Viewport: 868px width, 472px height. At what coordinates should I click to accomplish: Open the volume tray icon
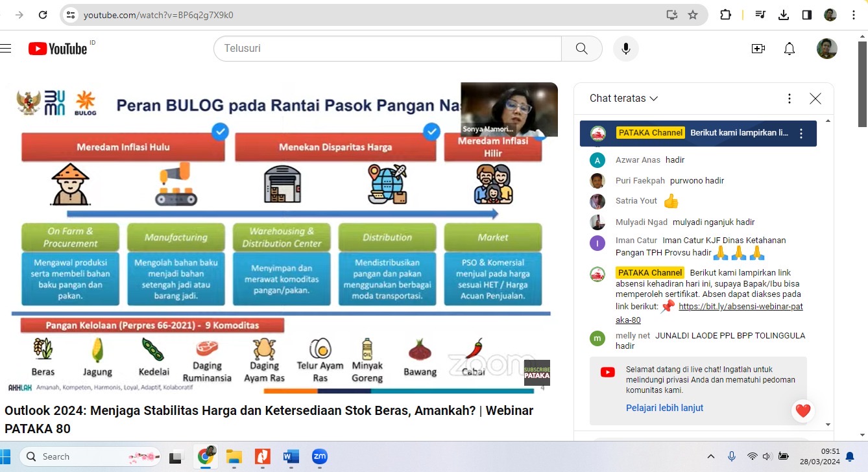767,456
